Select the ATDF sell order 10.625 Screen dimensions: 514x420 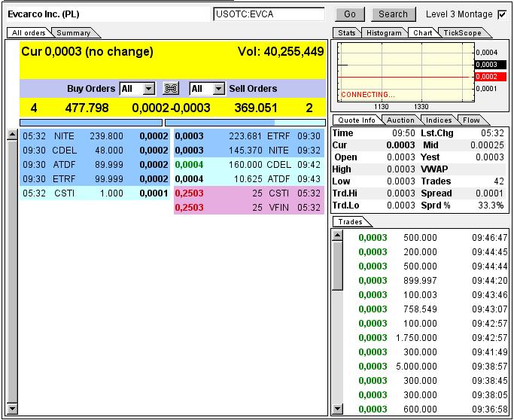tap(249, 179)
